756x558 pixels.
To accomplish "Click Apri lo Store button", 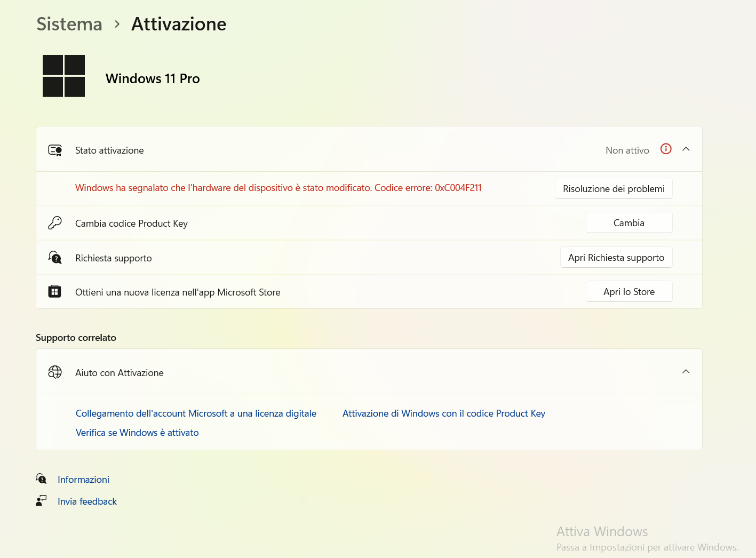I will pos(629,292).
